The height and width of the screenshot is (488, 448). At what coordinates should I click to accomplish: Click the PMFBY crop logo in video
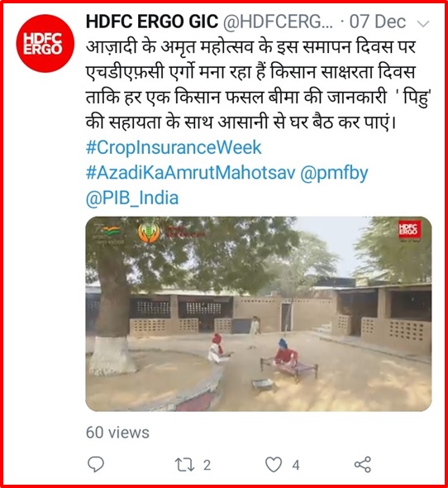(149, 232)
